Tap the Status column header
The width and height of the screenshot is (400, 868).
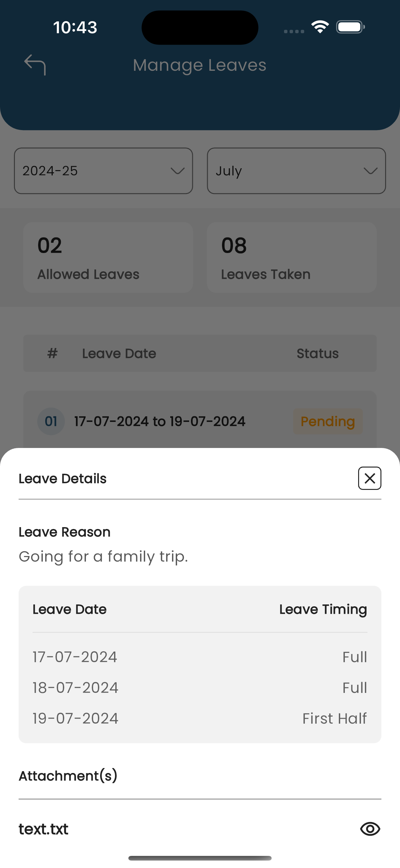[318, 354]
